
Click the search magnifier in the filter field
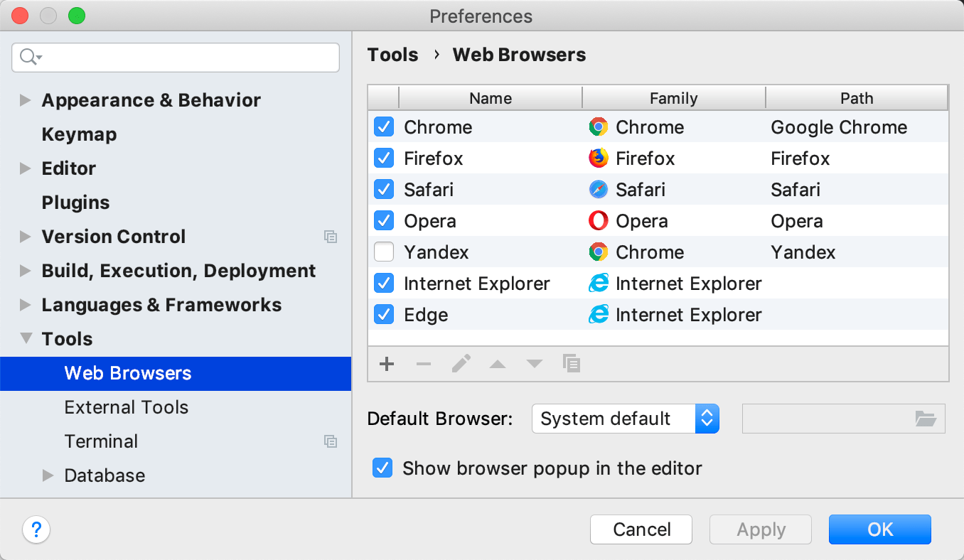28,57
